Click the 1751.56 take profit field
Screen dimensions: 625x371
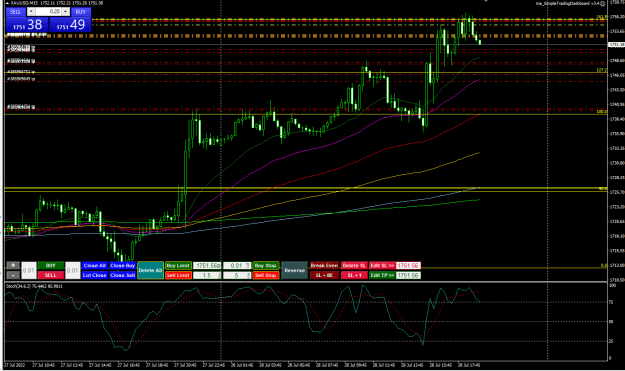pos(408,275)
